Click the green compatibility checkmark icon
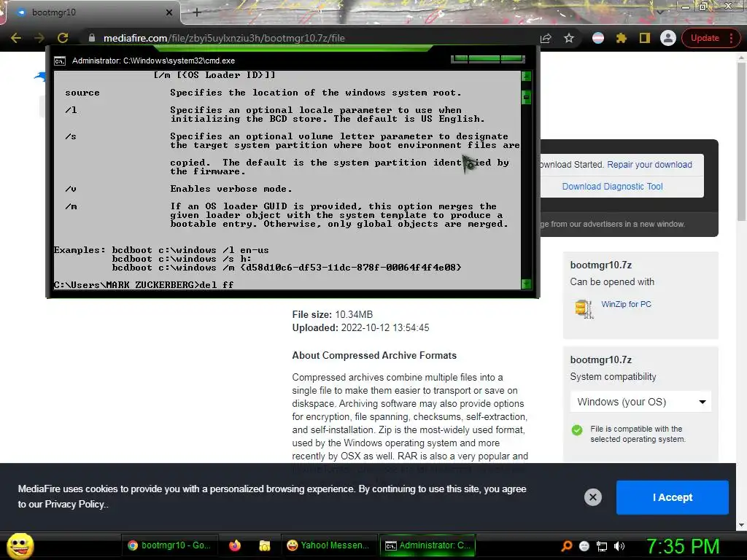Screen dimensions: 747x560 click(x=577, y=430)
